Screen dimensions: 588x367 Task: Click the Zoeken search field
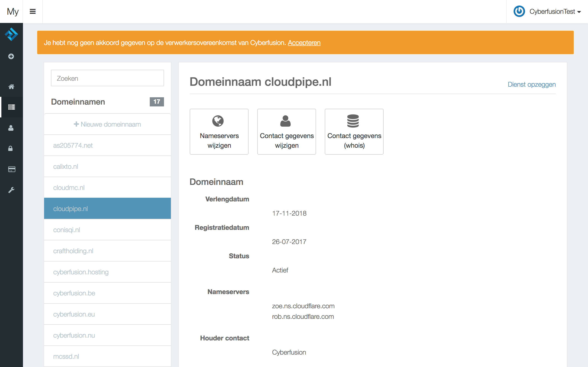(107, 78)
